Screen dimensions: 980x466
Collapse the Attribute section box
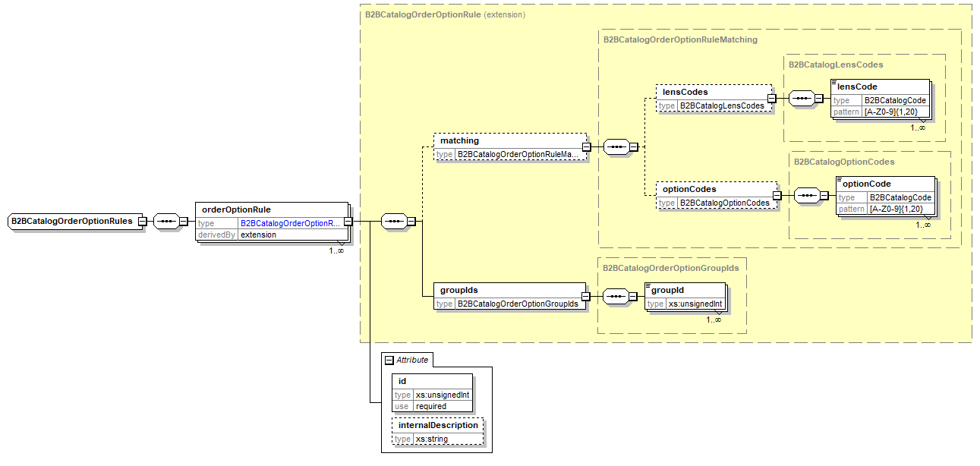tap(389, 360)
